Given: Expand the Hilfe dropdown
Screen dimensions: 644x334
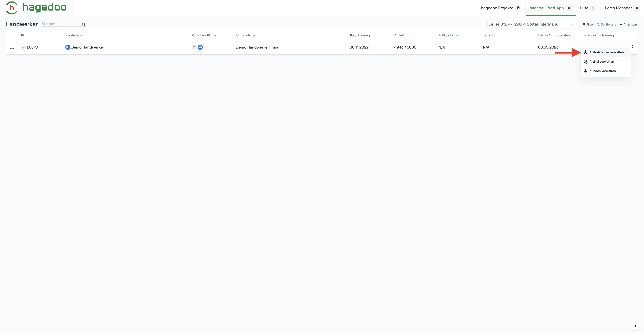Looking at the screenshot, I should click(593, 8).
